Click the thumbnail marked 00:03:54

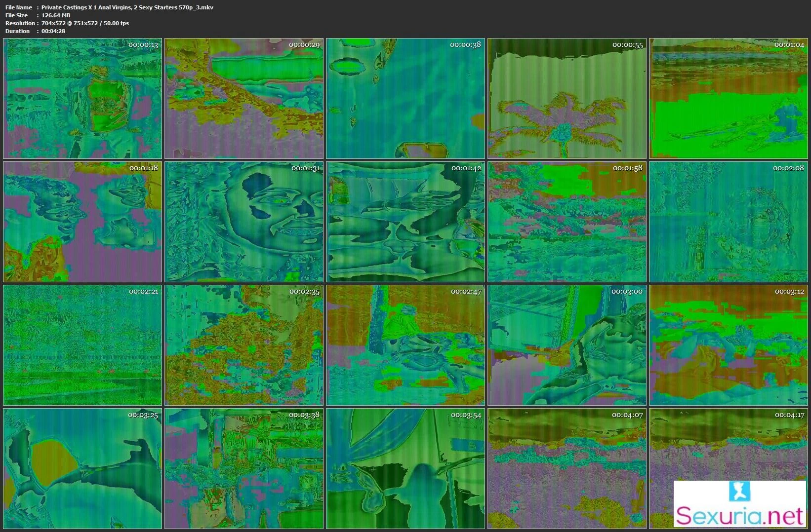point(405,468)
